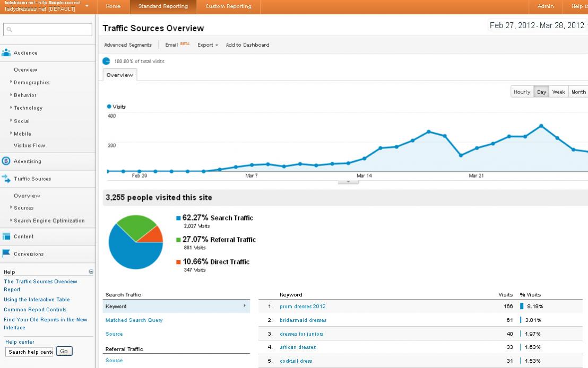Open Overview under Traffic Sources in sidebar

pos(27,196)
